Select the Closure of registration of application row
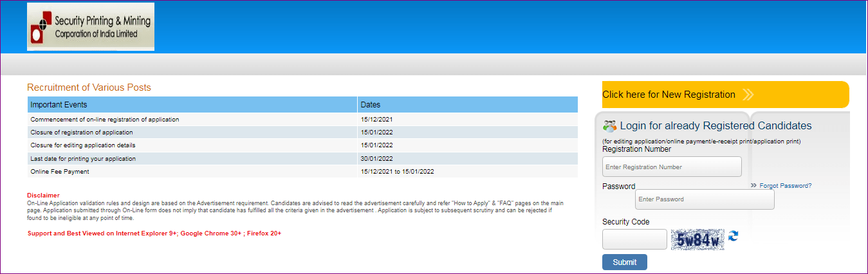 82,132
